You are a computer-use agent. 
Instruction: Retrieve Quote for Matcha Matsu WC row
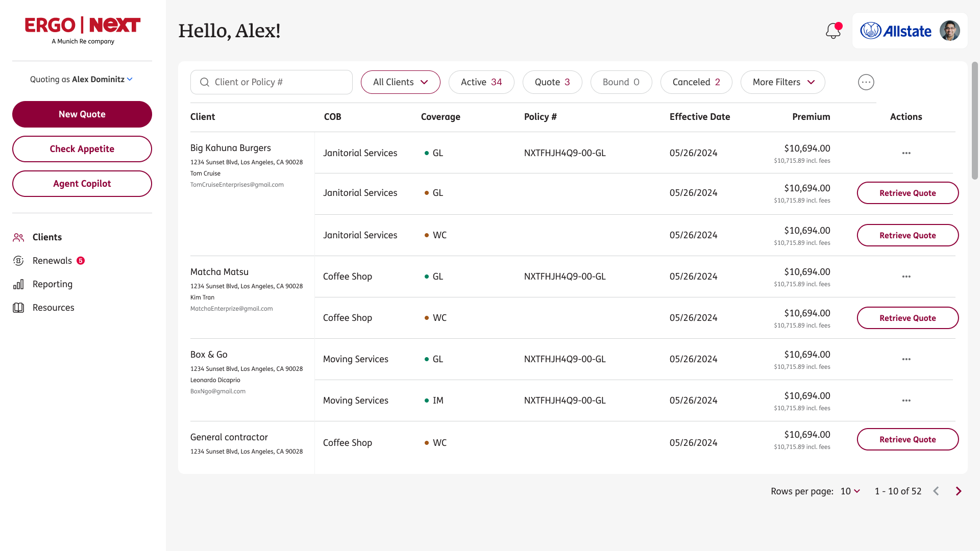(908, 318)
